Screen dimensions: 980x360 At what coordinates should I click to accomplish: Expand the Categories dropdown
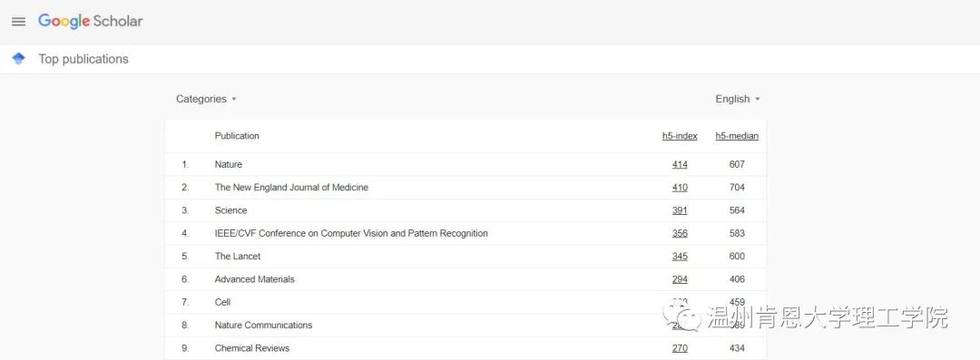click(206, 99)
